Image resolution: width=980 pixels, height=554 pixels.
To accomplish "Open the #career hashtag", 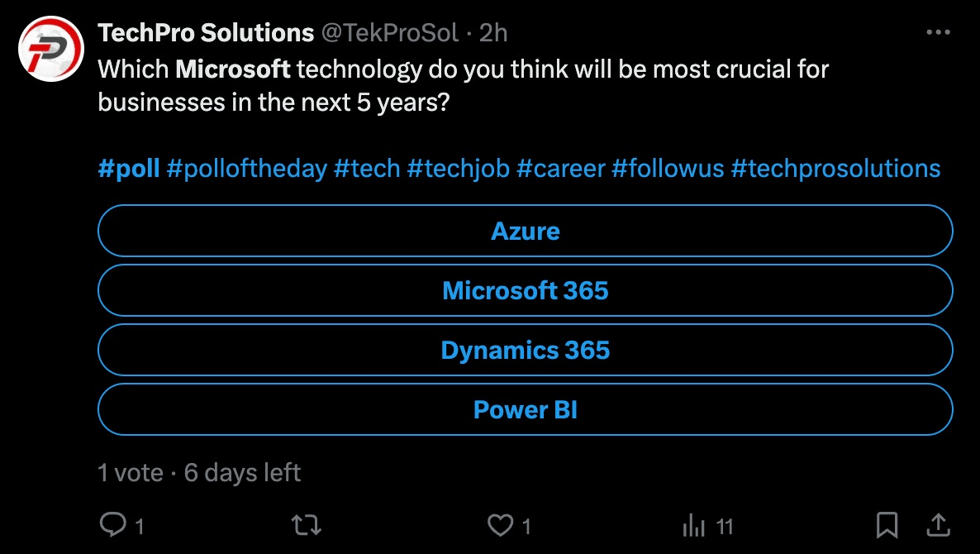I will [x=559, y=168].
